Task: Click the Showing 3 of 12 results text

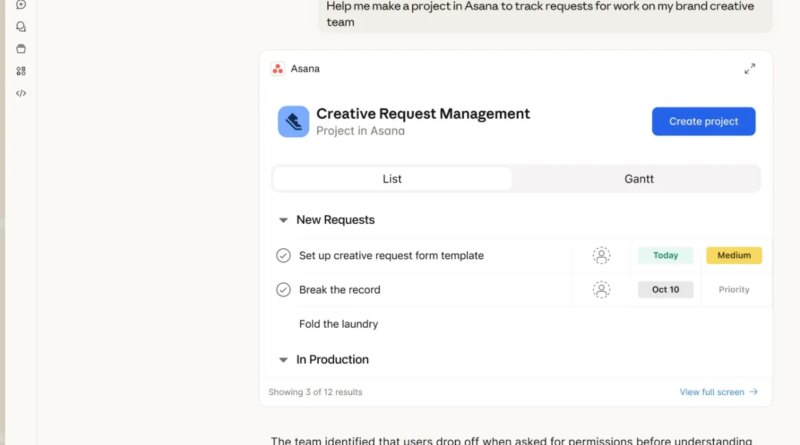Action: (315, 392)
